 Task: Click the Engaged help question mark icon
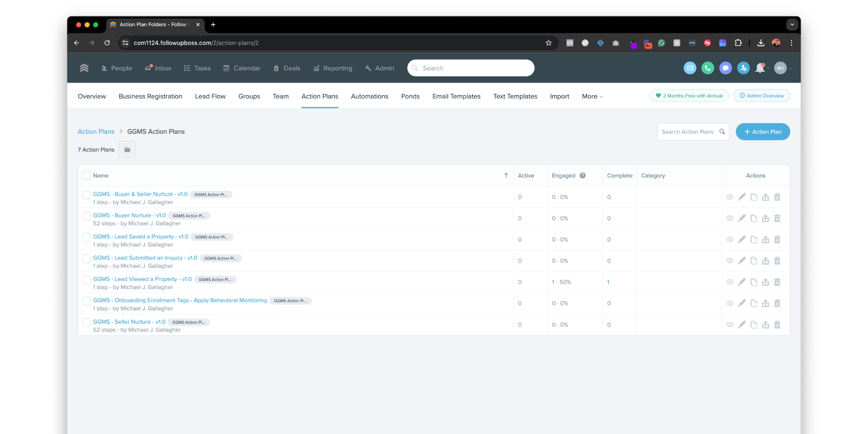(582, 175)
